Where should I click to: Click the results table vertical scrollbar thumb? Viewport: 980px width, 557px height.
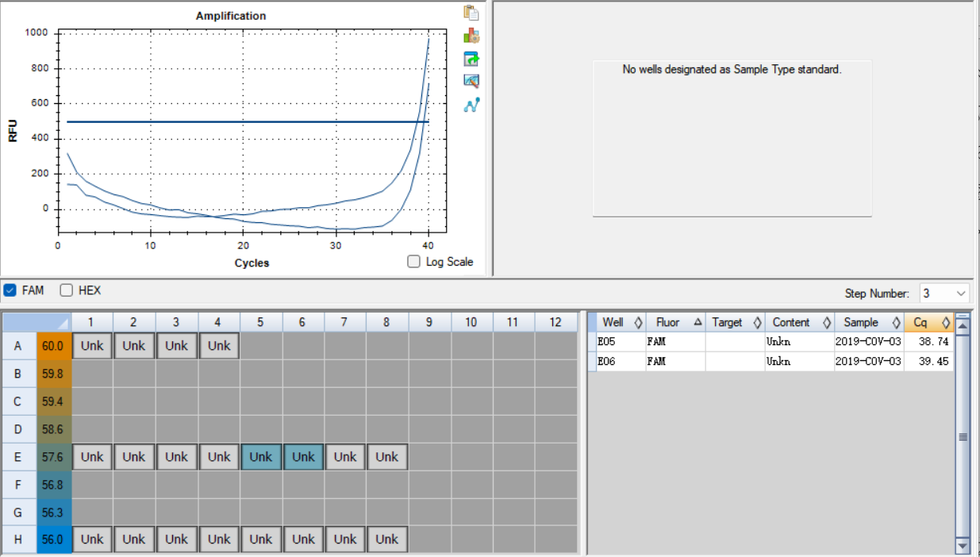pyautogui.click(x=963, y=436)
